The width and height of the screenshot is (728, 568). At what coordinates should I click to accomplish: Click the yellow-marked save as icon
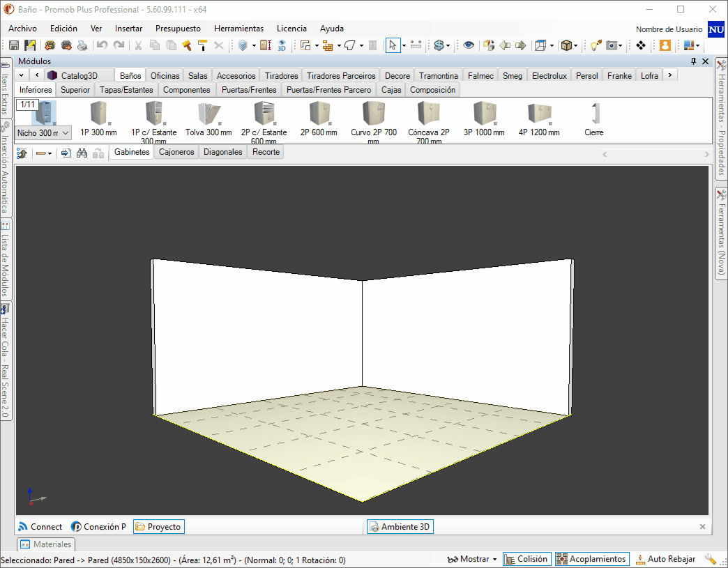30,45
